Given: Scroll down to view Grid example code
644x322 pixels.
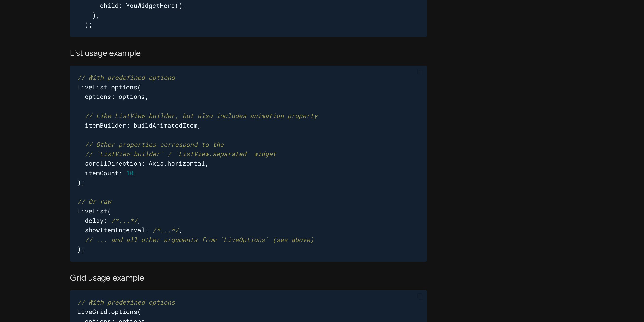Looking at the screenshot, I should (x=248, y=308).
